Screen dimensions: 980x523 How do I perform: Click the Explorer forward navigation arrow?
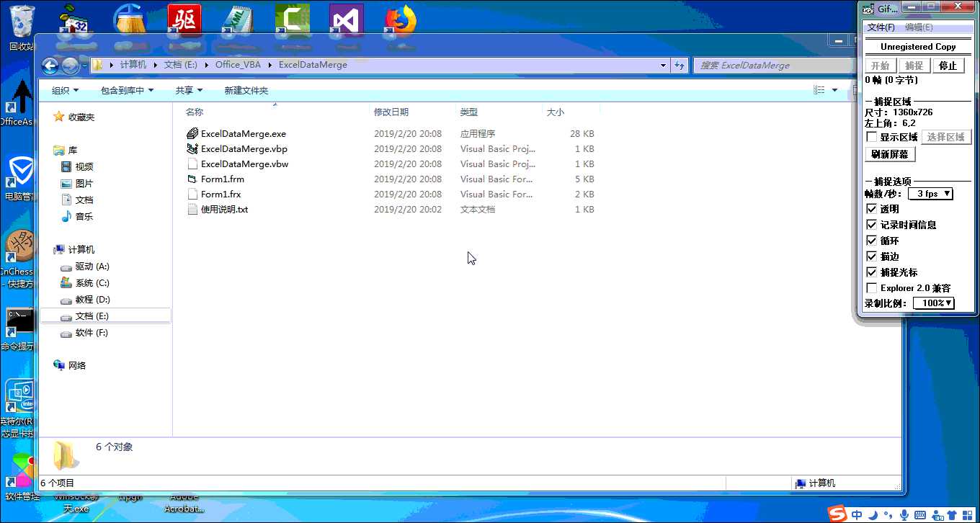69,66
